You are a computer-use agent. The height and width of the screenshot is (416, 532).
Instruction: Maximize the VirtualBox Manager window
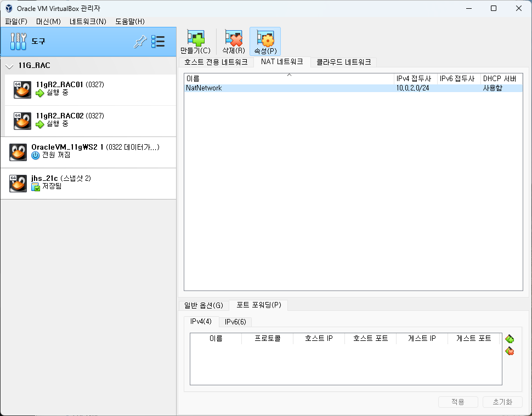pos(494,8)
